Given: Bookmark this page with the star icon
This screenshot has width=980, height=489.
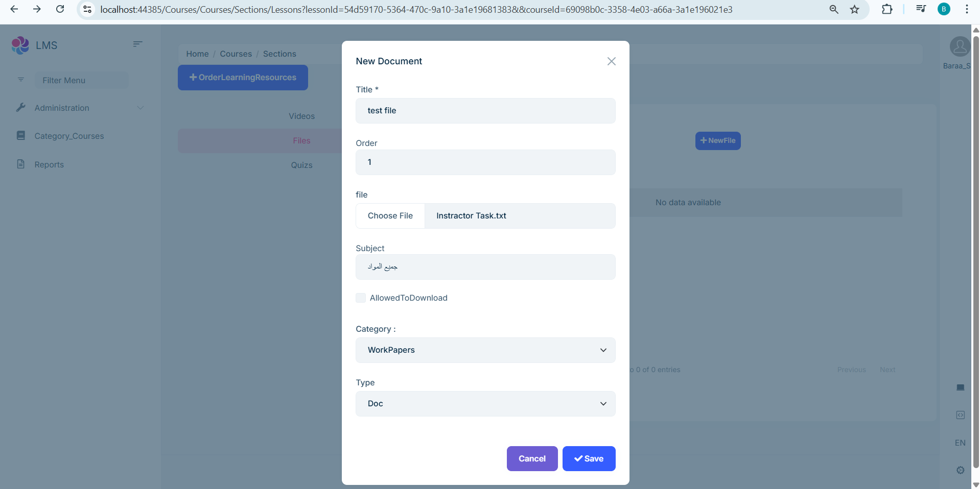Looking at the screenshot, I should click(x=854, y=9).
